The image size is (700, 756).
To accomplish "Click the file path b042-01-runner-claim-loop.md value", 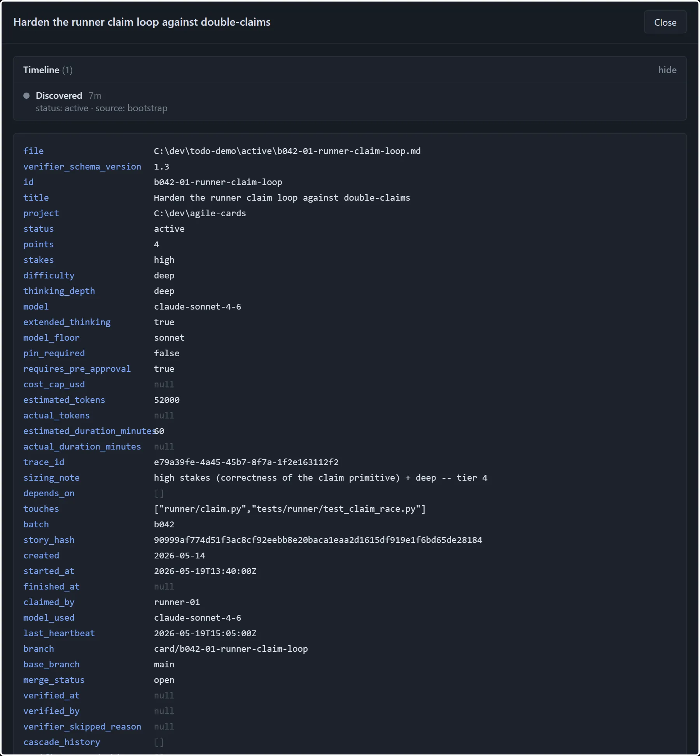I will pos(287,151).
